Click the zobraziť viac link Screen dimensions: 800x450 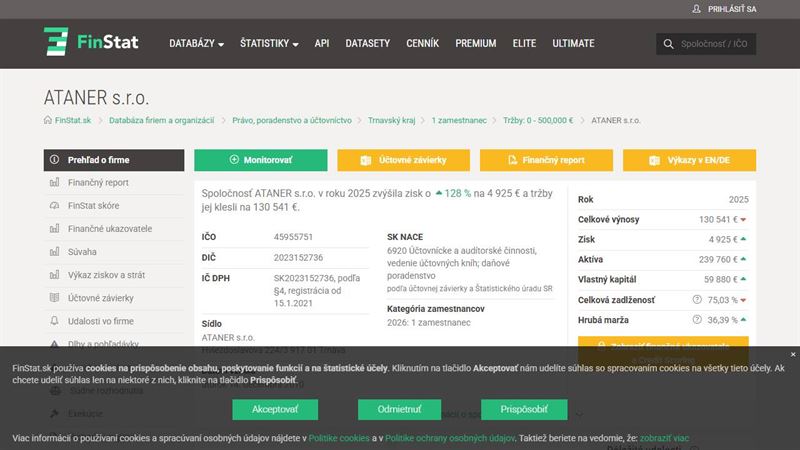pyautogui.click(x=664, y=438)
